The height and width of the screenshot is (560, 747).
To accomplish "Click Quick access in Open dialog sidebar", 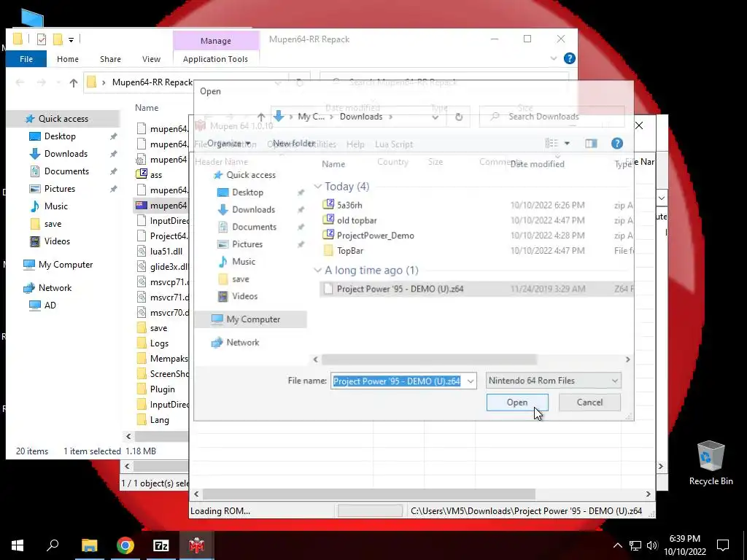I will [x=251, y=175].
